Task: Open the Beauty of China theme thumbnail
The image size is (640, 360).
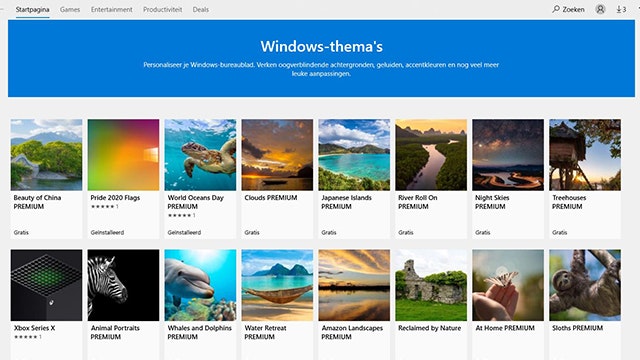Action: tap(46, 155)
